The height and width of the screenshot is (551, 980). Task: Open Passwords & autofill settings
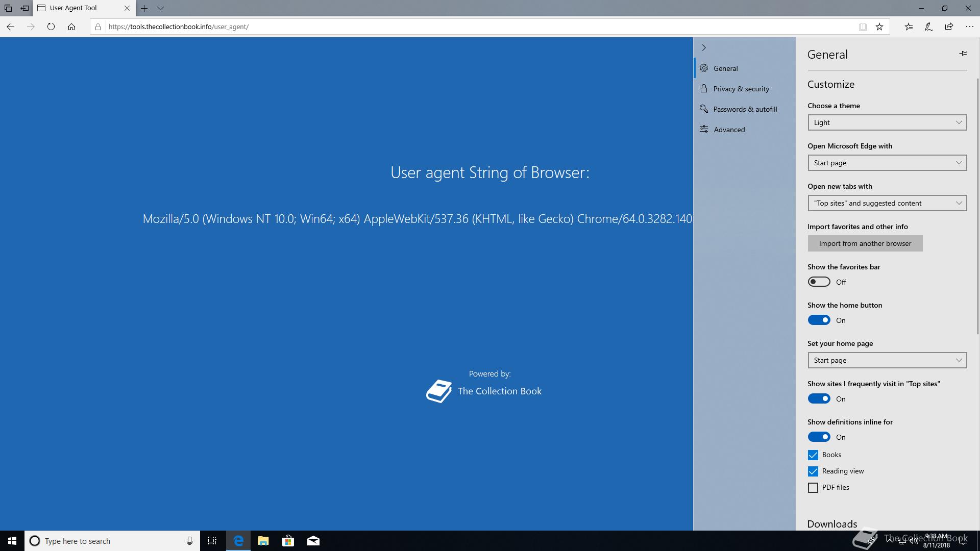(744, 109)
